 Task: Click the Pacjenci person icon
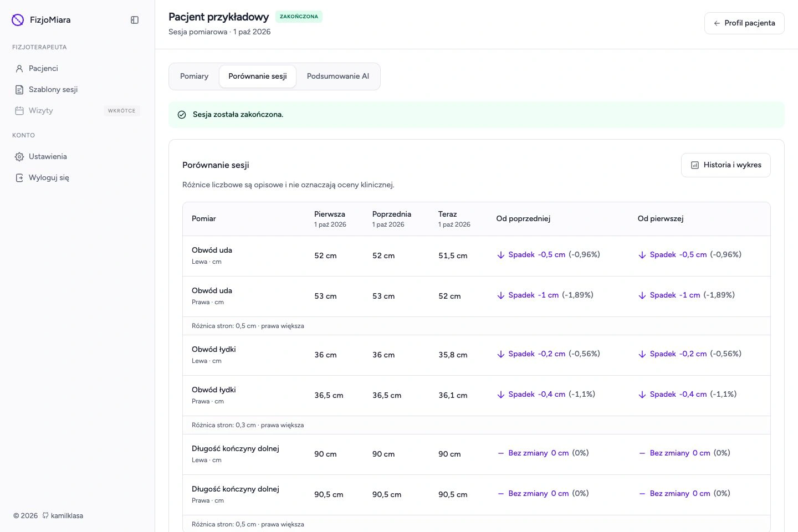click(x=19, y=69)
